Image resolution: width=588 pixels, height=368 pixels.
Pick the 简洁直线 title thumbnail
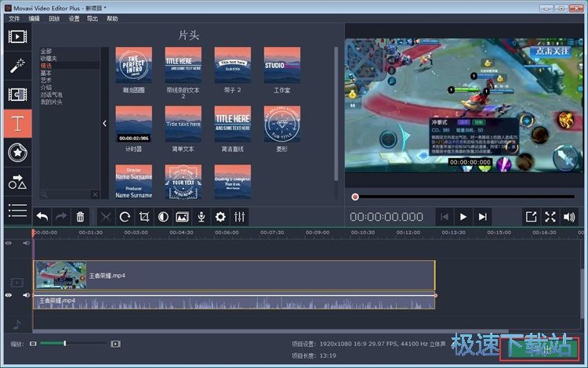click(233, 124)
